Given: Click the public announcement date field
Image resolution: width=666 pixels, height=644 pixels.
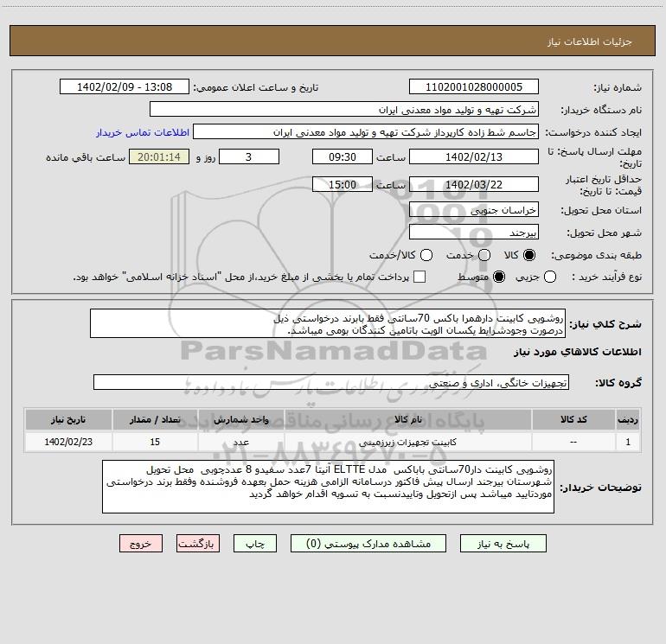Looking at the screenshot, I should click(125, 87).
